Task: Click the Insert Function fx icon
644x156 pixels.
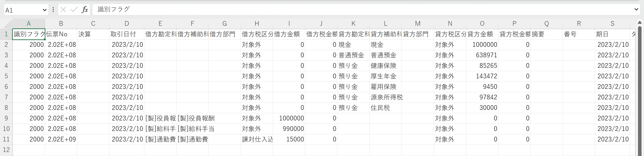Action: [85, 10]
